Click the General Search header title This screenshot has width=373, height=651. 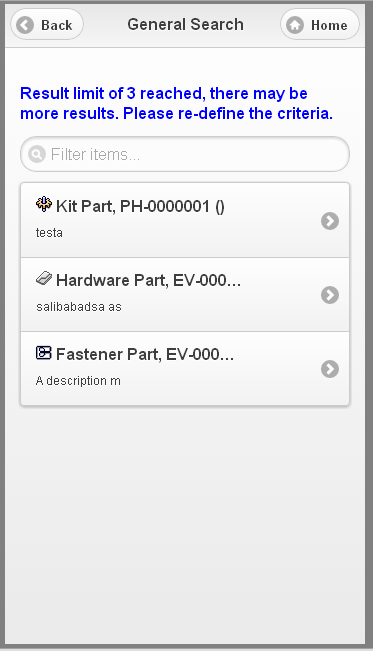(185, 24)
